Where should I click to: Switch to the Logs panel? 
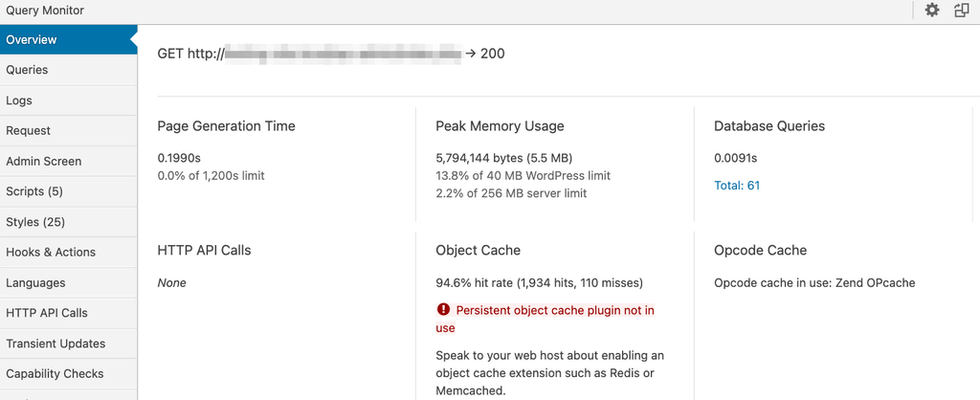(19, 100)
